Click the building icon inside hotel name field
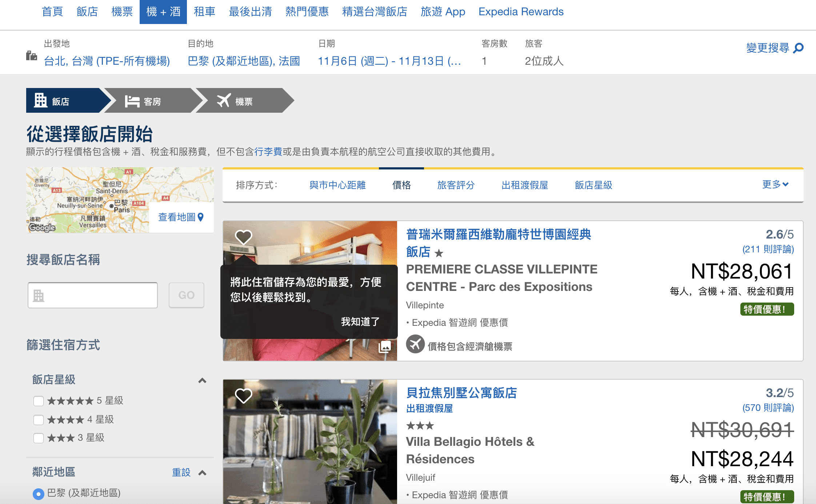The height and width of the screenshot is (504, 816). [x=39, y=296]
